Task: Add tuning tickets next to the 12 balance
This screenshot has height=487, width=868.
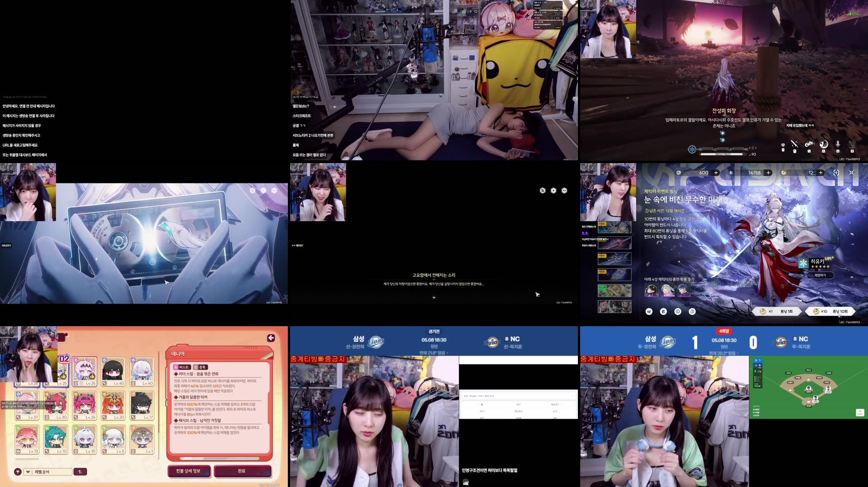Action: [821, 173]
